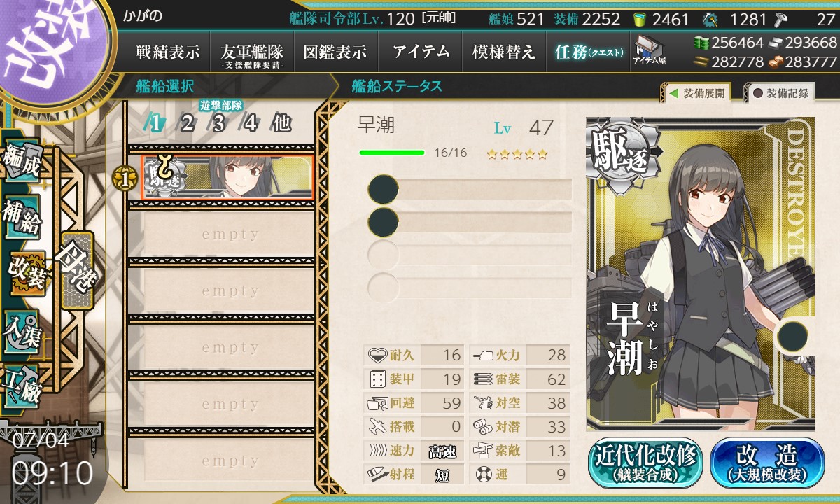The width and height of the screenshot is (840, 504).
Task: Select fleet tab 2
Action: click(187, 124)
